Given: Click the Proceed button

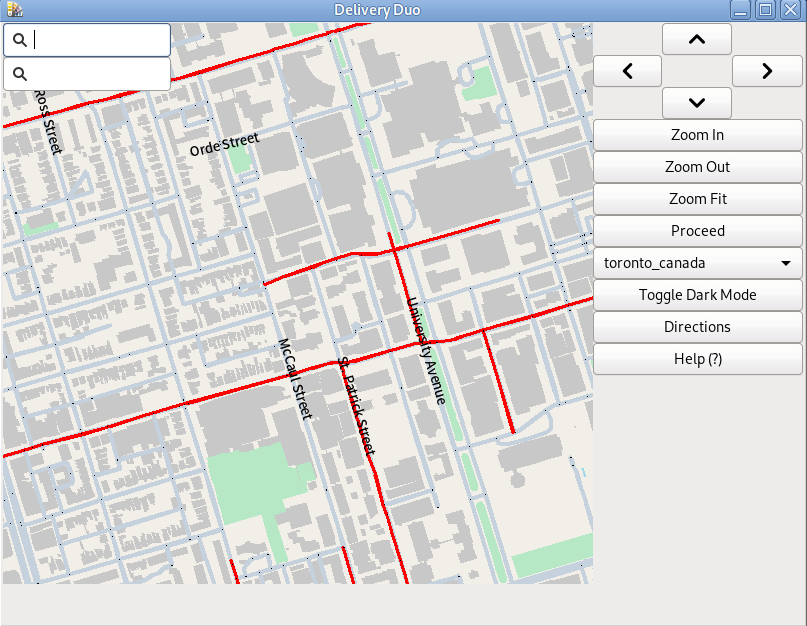Looking at the screenshot, I should [697, 231].
